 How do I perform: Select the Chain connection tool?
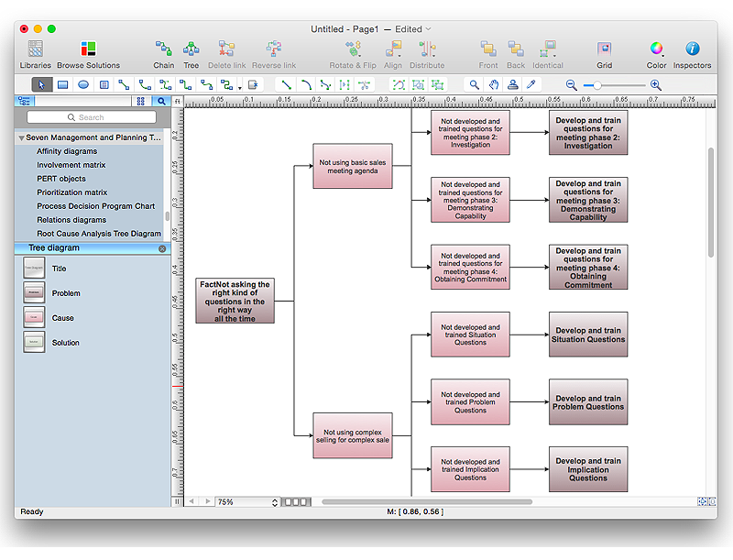[x=163, y=49]
